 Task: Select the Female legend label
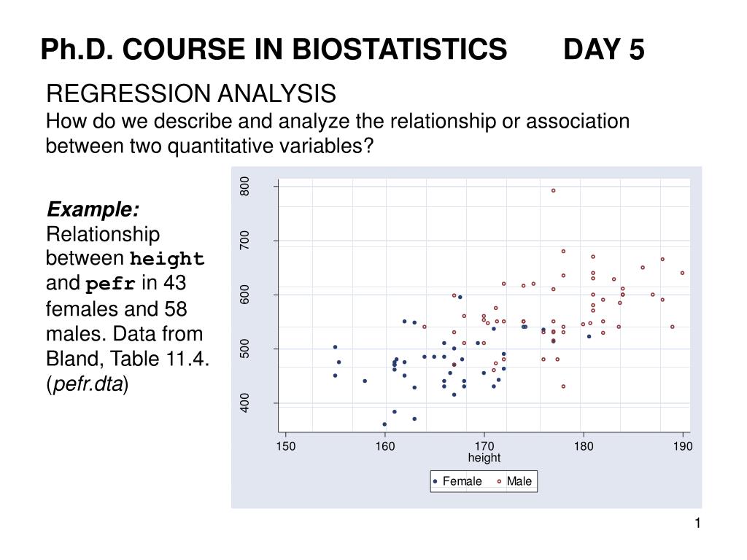[x=462, y=481]
